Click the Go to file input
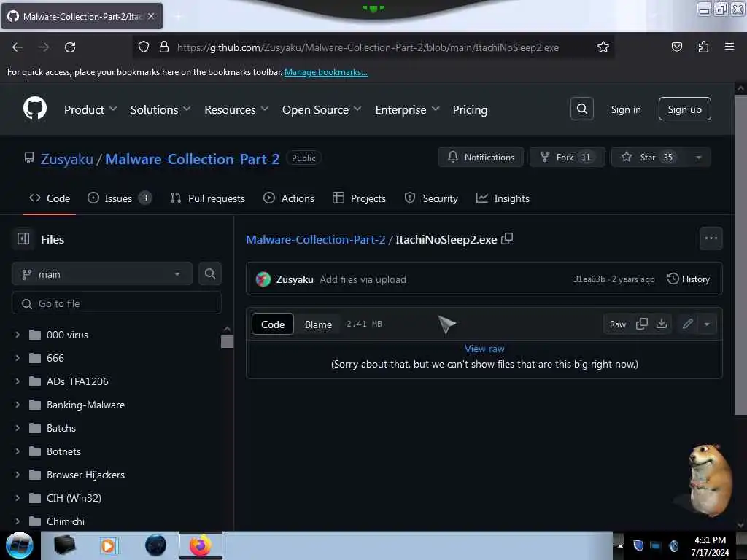The image size is (747, 560). tap(117, 303)
